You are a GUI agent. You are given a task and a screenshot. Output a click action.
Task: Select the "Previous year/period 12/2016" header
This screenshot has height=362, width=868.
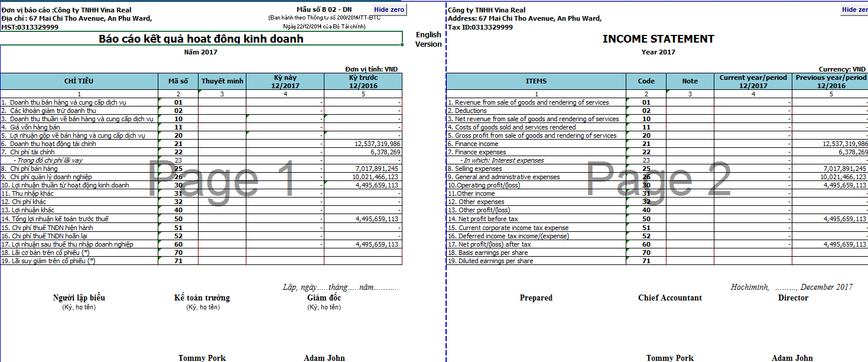click(830, 81)
